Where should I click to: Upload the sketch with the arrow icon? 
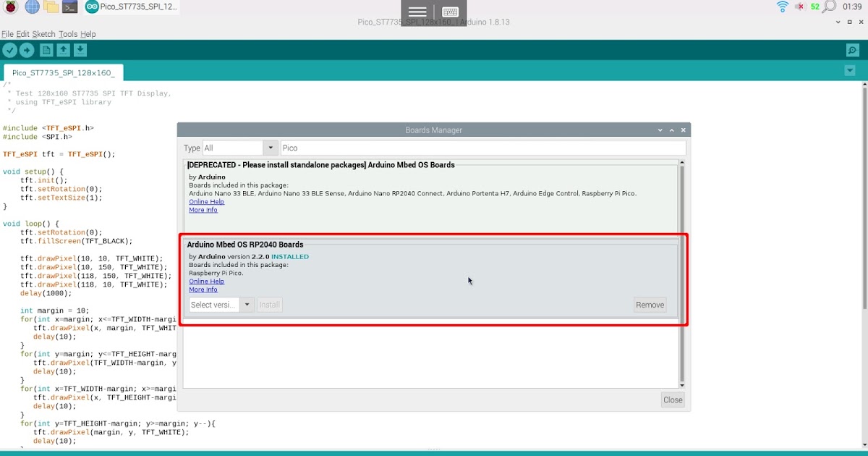27,50
